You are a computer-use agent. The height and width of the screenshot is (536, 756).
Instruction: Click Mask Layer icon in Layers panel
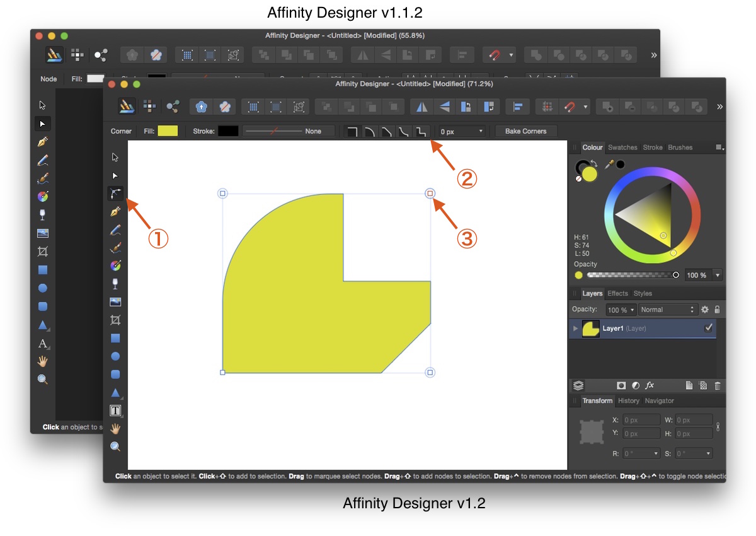point(621,385)
